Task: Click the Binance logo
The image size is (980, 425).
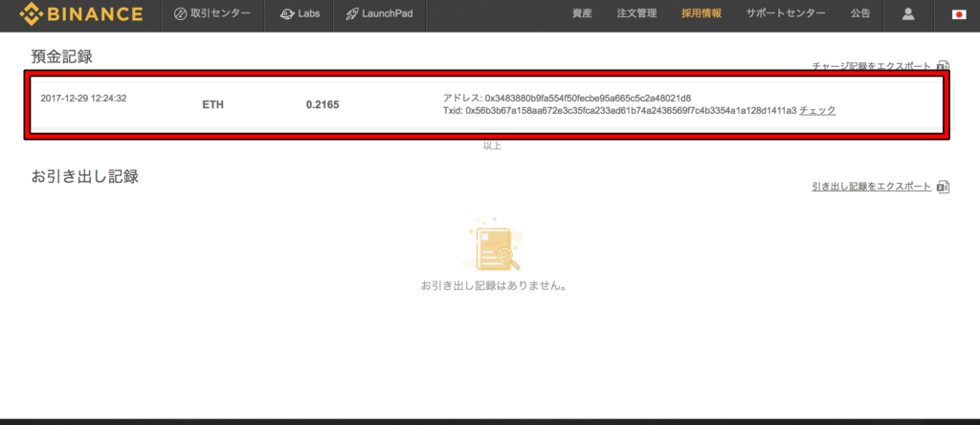Action: click(x=81, y=13)
